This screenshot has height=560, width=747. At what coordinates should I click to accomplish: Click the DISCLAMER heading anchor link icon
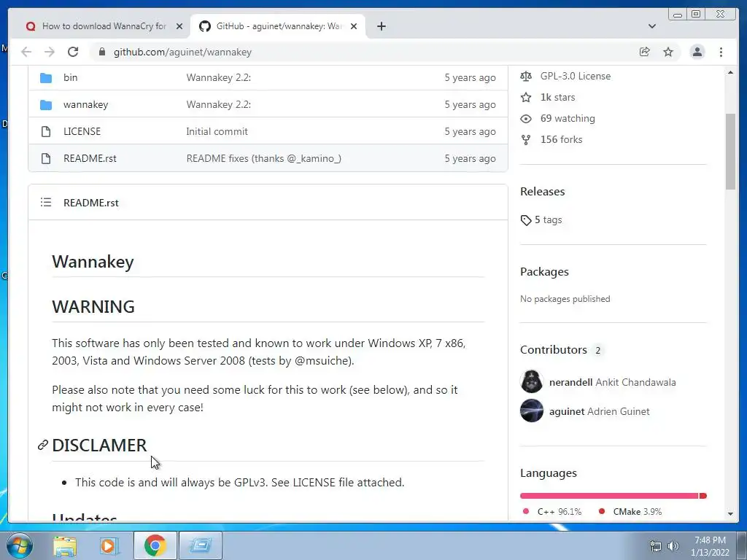[43, 445]
